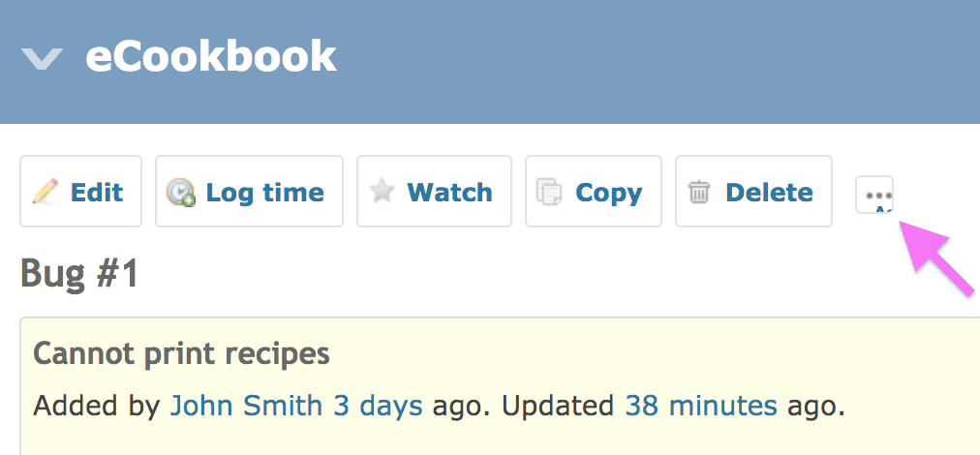Click the Cannot print recipes subject
This screenshot has height=455, width=980.
point(181,354)
